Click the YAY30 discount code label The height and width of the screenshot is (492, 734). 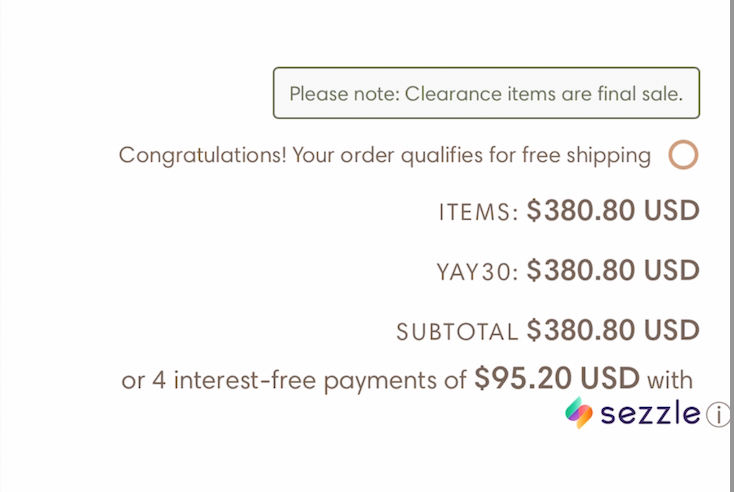point(477,272)
